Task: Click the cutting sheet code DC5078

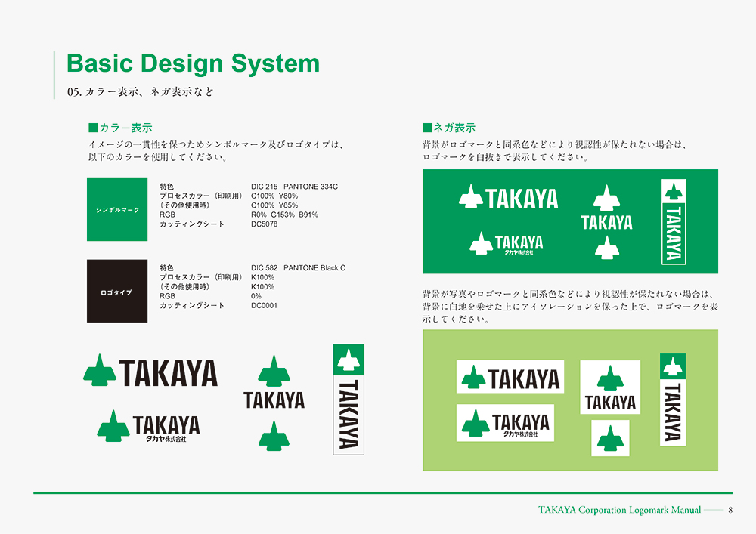Action: [x=264, y=224]
